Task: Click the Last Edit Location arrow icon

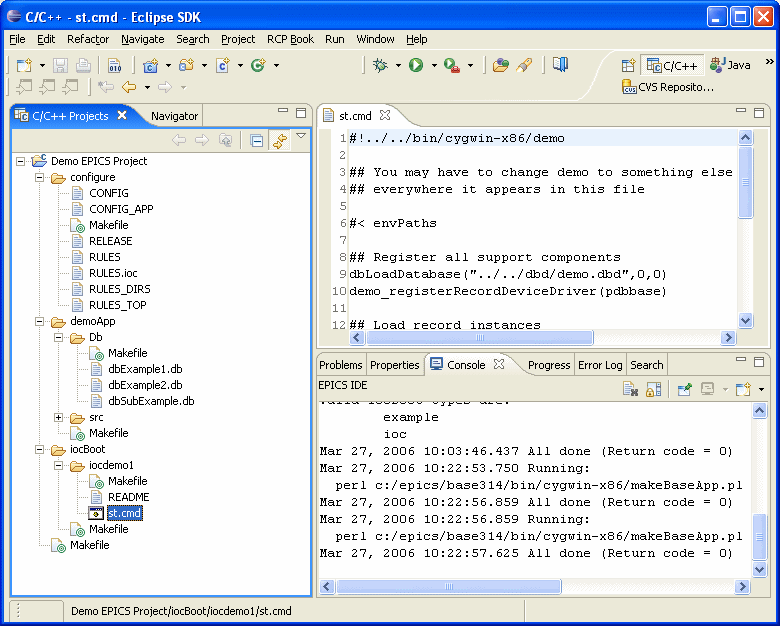Action: click(x=105, y=87)
